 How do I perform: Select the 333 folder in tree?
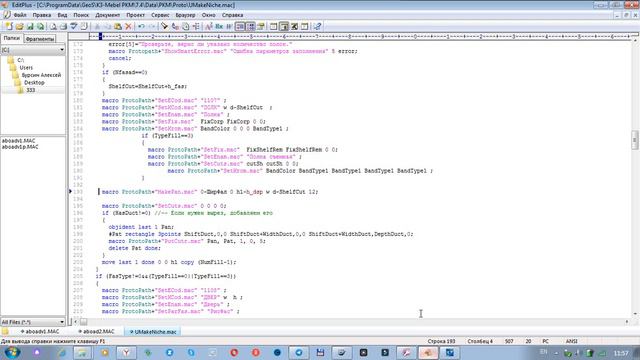tap(31, 90)
